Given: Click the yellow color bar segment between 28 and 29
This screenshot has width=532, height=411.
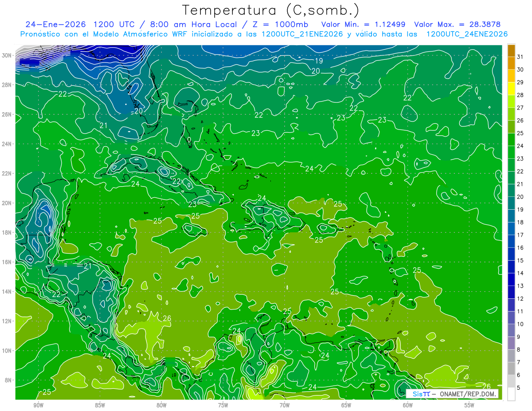Looking at the screenshot, I should click(511, 89).
